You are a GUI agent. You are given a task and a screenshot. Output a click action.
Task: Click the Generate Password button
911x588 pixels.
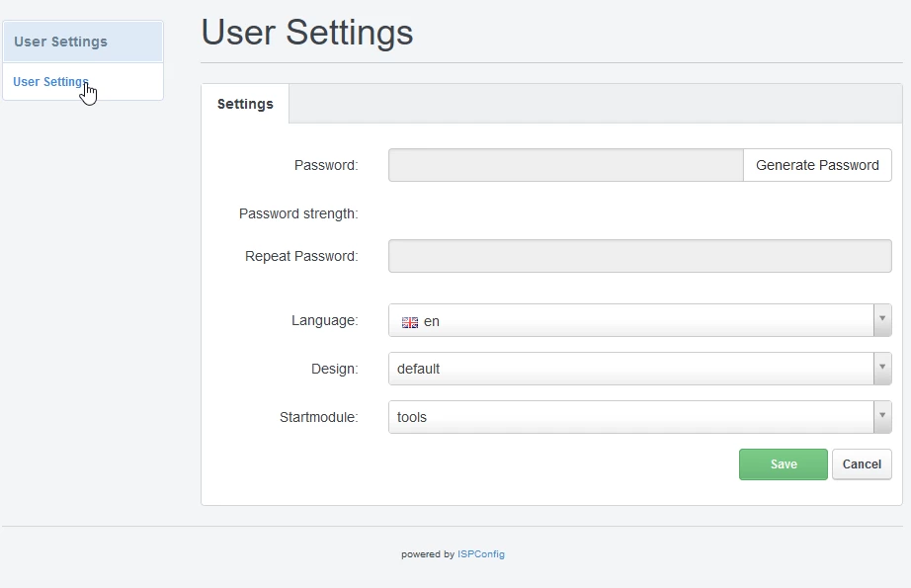click(x=817, y=164)
